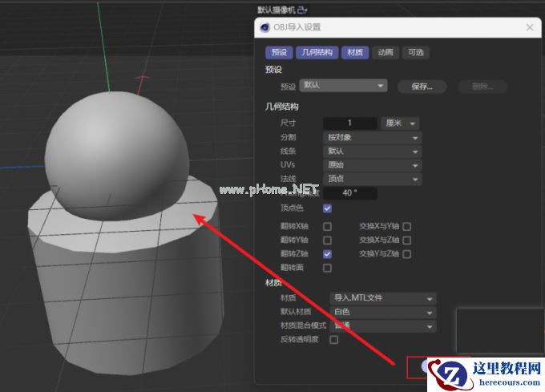Click the camera link icon beside 默认摄像机

[302, 10]
